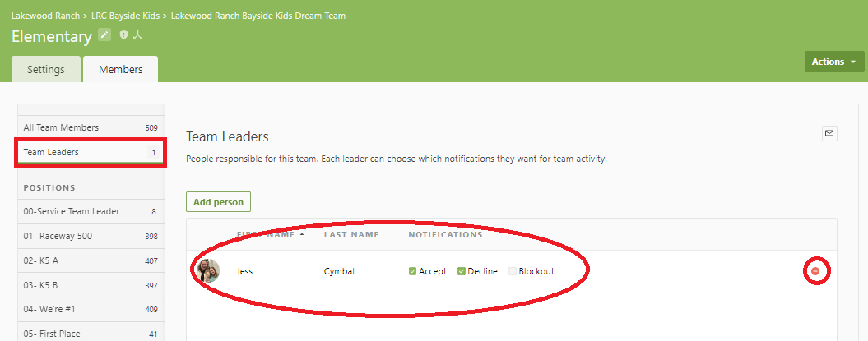This screenshot has width=868, height=341.
Task: Switch to the Settings tab
Action: [46, 70]
